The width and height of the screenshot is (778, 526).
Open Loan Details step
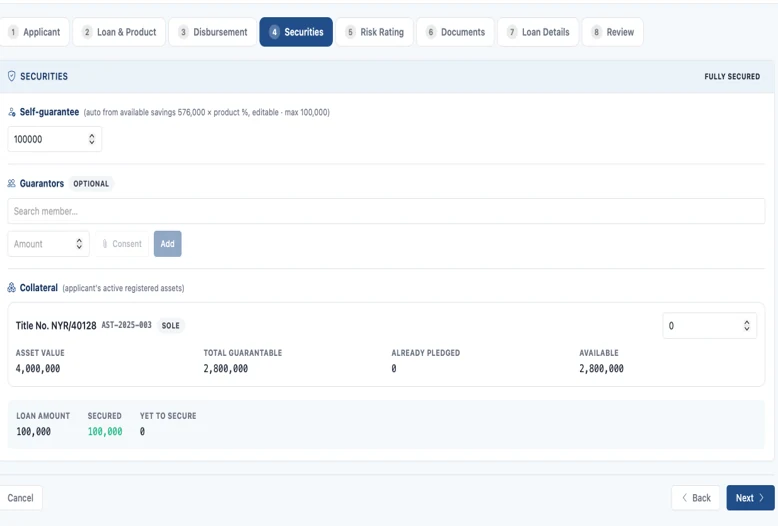(x=538, y=32)
